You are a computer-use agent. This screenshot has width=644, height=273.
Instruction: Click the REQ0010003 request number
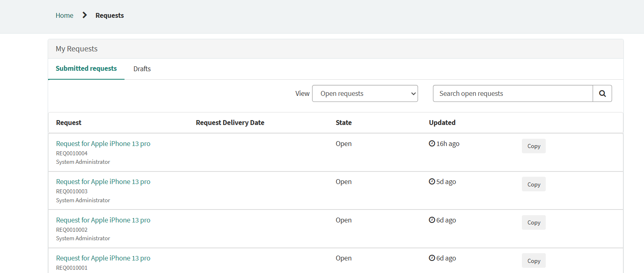click(x=72, y=191)
